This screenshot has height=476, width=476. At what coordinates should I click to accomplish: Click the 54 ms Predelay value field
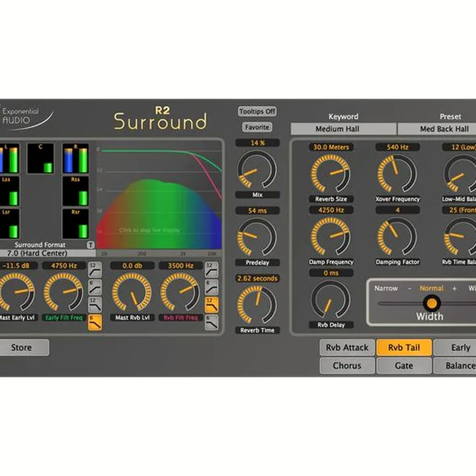(257, 211)
